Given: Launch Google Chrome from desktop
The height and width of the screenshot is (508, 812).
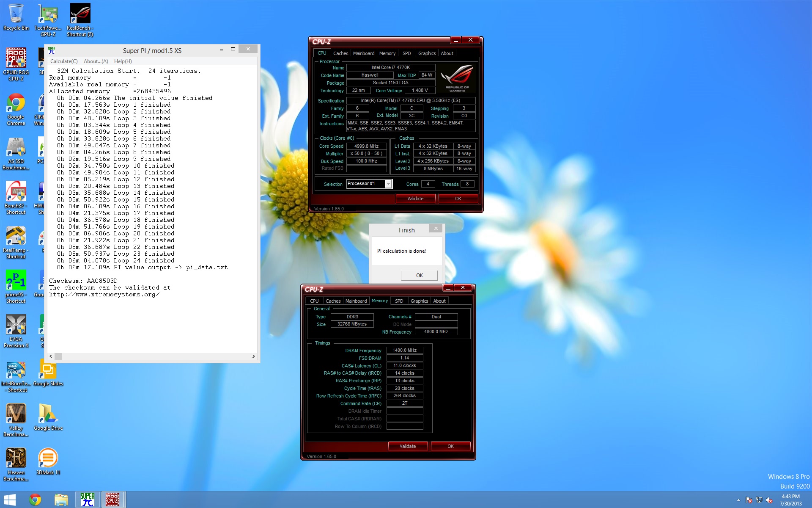Looking at the screenshot, I should (16, 109).
